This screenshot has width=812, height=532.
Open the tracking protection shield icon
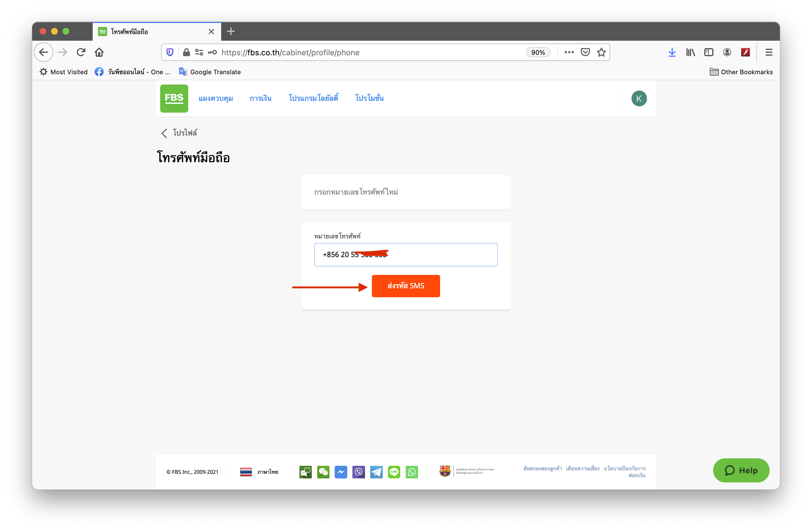(170, 52)
